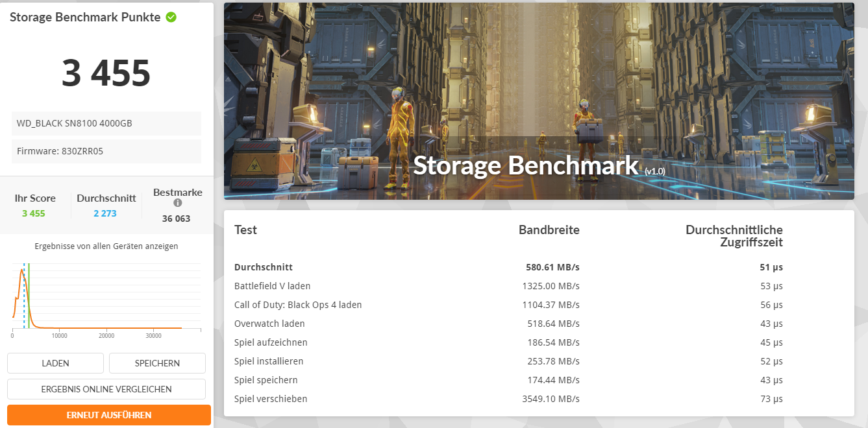This screenshot has width=868, height=428.
Task: Click 'Call of Duty: Black Ops 4 laden' row
Action: (x=508, y=305)
